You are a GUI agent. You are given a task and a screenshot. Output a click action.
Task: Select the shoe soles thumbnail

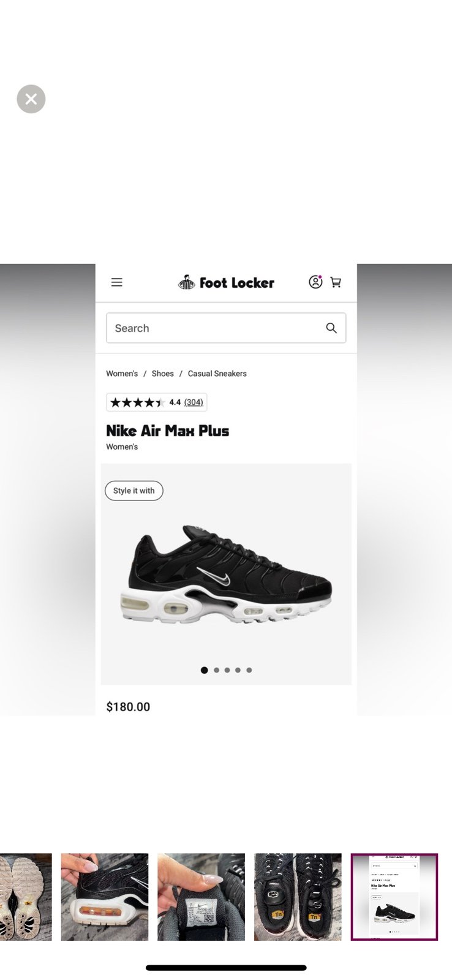coord(26,897)
